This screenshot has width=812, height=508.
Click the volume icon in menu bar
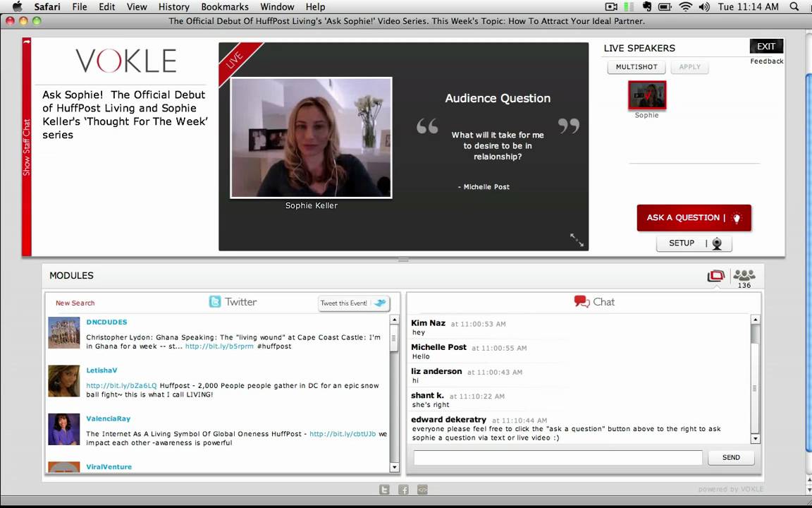tap(703, 7)
